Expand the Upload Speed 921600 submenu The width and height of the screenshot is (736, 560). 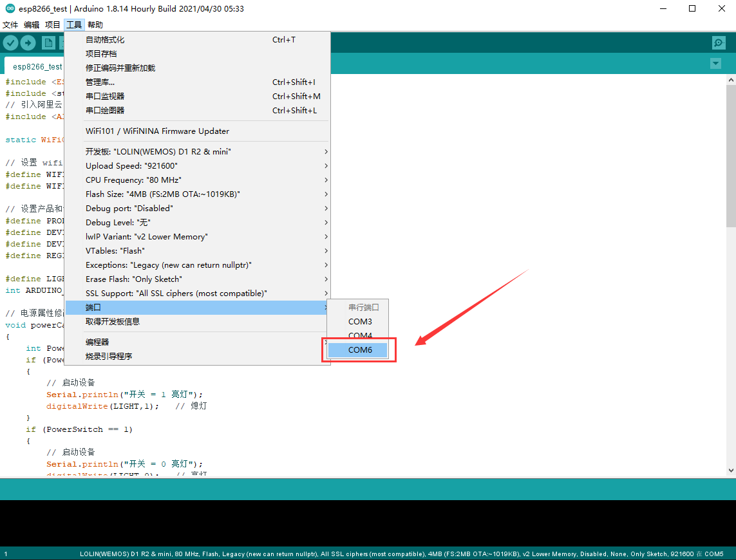click(x=196, y=165)
